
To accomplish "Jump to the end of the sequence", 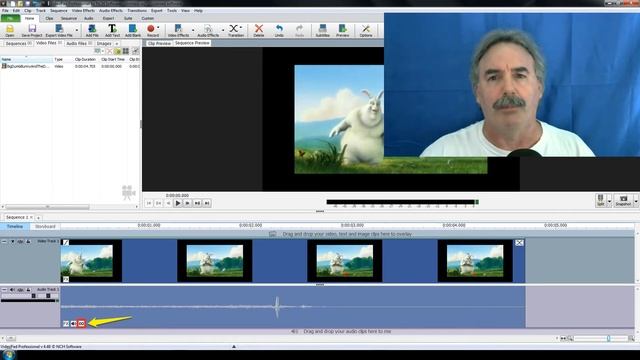I will coord(207,203).
